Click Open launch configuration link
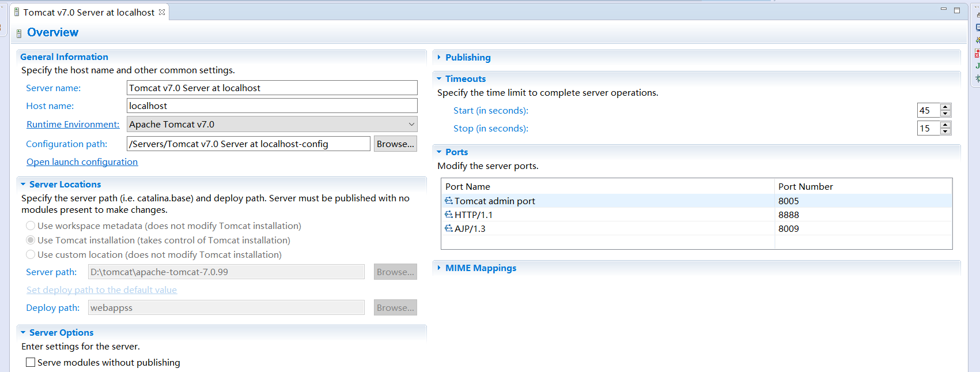Image resolution: width=980 pixels, height=372 pixels. (x=82, y=161)
